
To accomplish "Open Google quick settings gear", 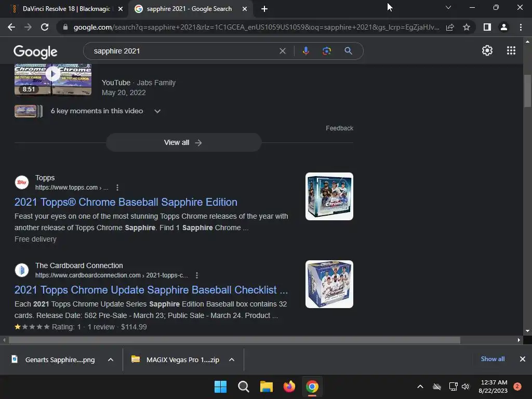I will (x=487, y=50).
